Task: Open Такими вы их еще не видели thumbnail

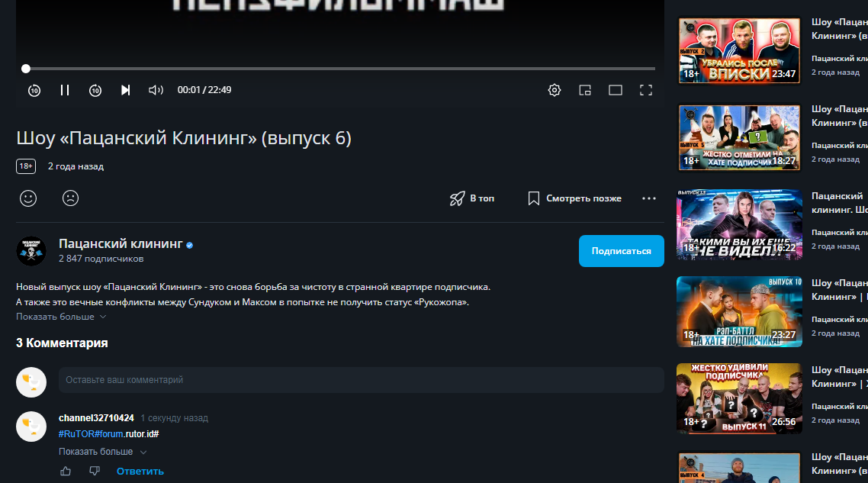Action: click(739, 224)
